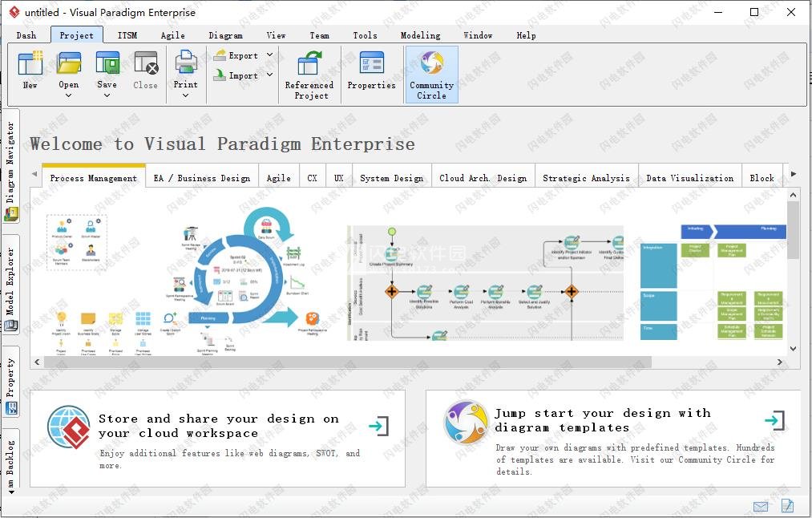Click the Import icon
This screenshot has height=518, width=812.
tap(220, 75)
